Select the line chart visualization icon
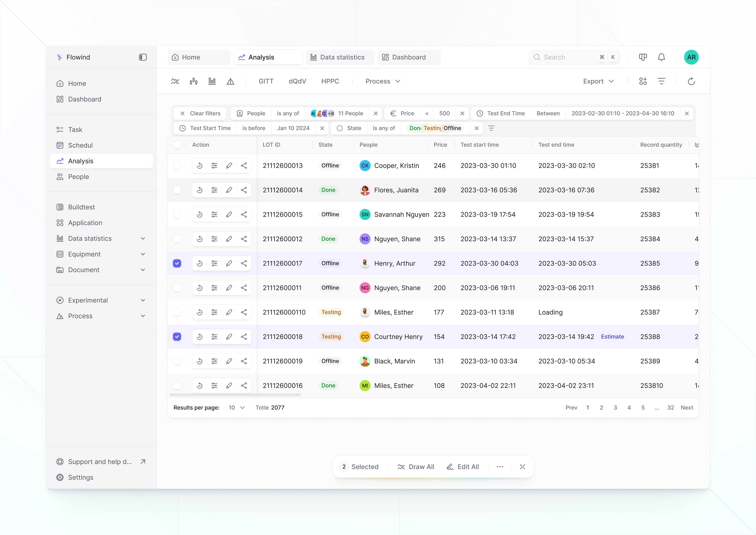Viewport: 756px width, 535px height. [x=175, y=81]
